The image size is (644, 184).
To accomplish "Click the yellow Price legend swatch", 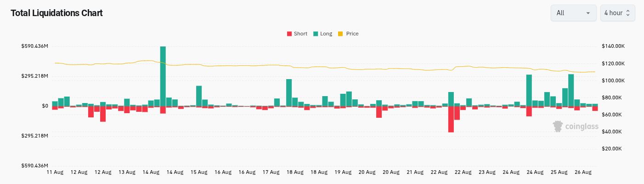I will pyautogui.click(x=340, y=34).
